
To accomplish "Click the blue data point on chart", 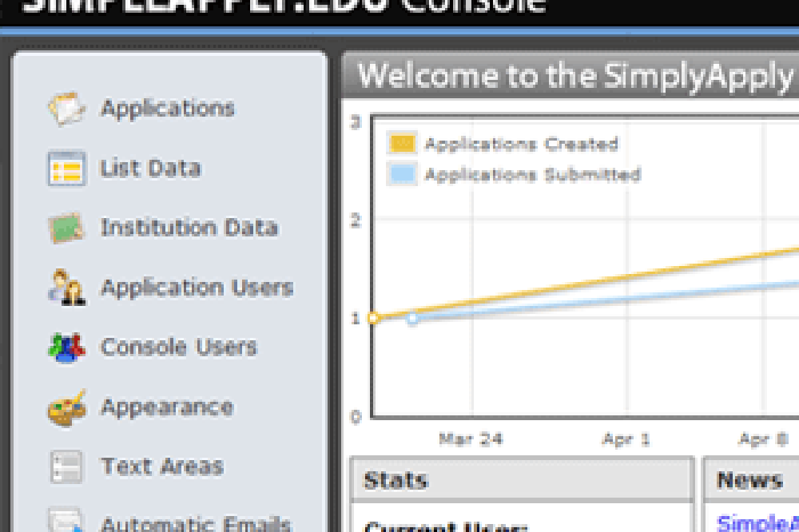I will (413, 319).
